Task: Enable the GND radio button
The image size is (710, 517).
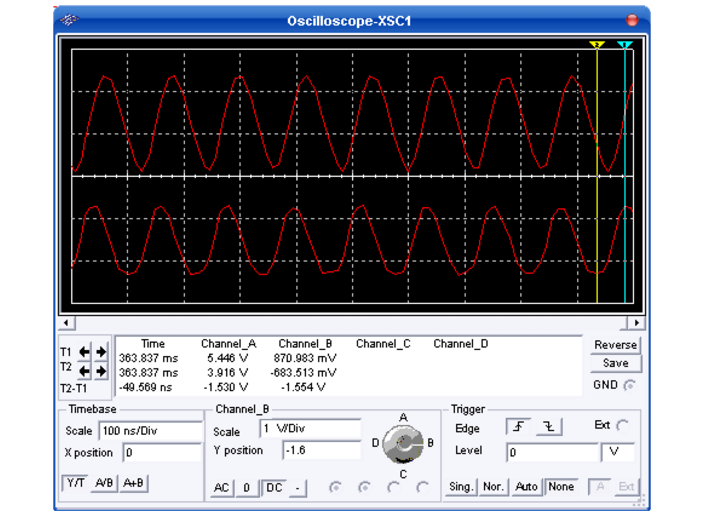Action: 631,385
